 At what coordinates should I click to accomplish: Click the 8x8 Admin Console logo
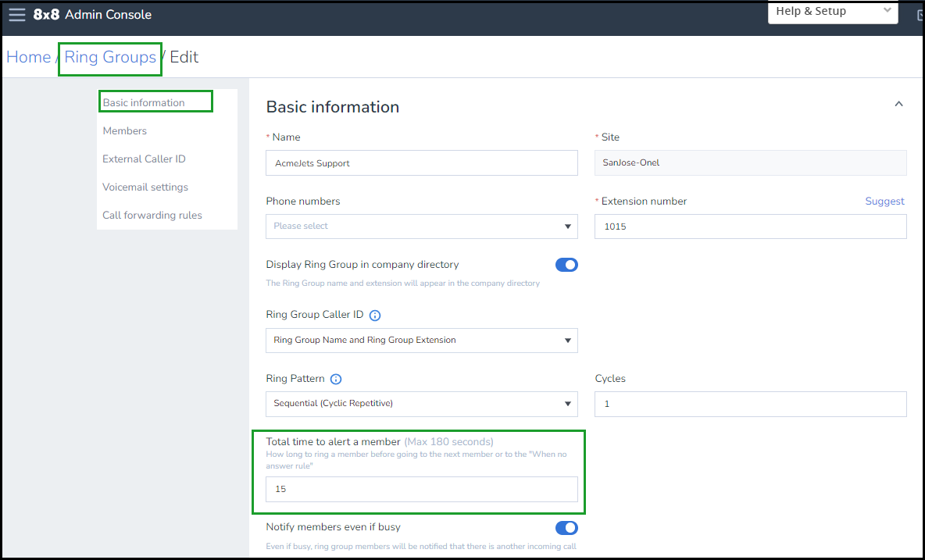92,15
